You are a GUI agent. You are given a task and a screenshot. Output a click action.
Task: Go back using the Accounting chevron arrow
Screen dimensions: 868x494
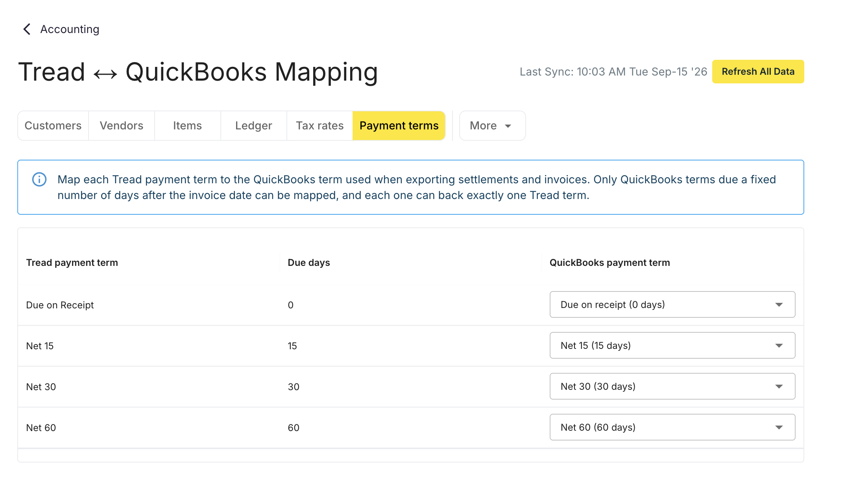tap(27, 29)
